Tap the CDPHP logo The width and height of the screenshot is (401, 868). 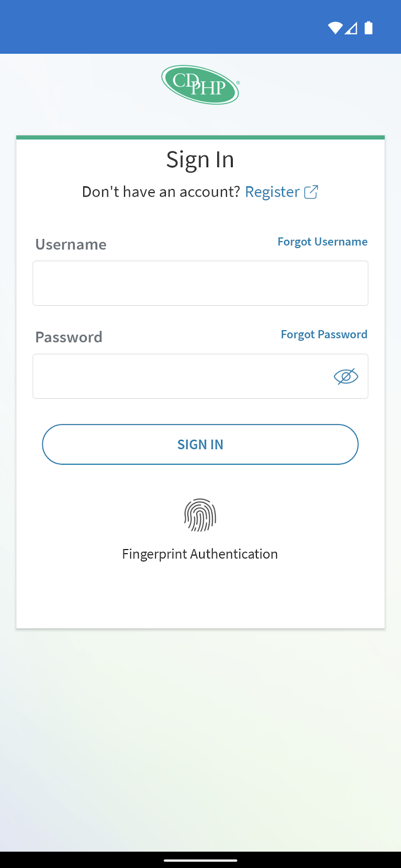pyautogui.click(x=200, y=85)
